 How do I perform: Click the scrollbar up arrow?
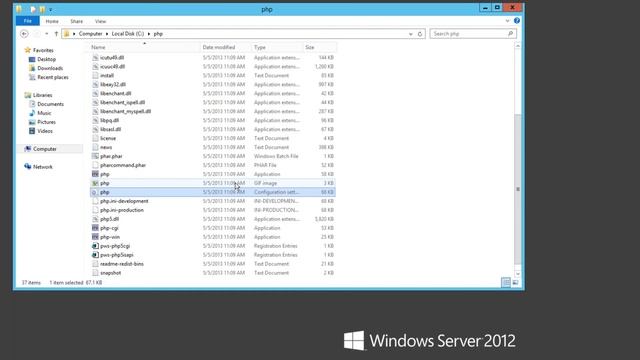[x=518, y=46]
